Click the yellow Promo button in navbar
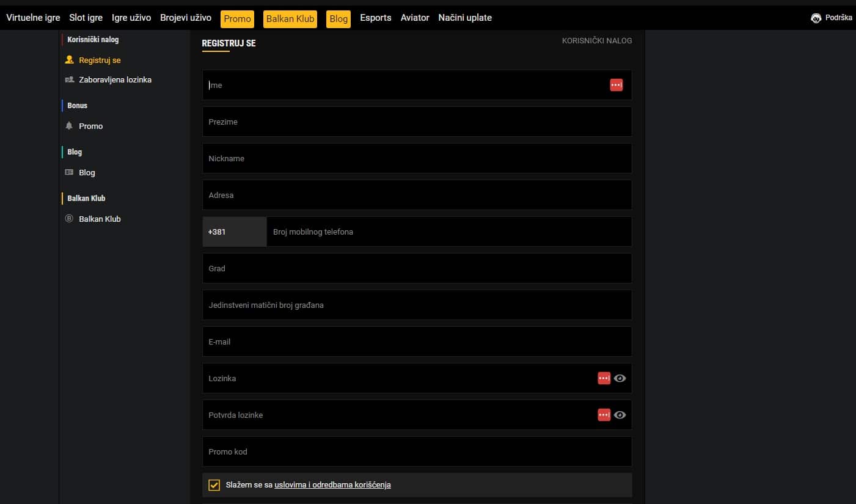 point(237,19)
